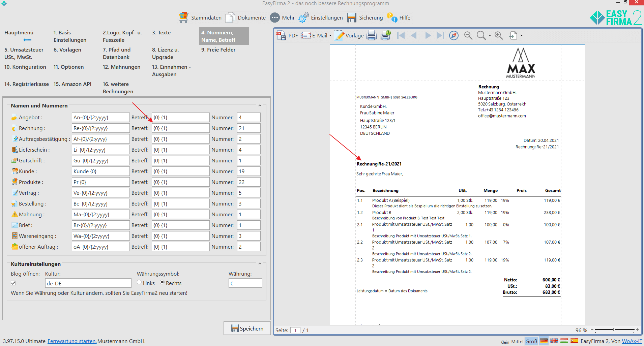Jump to first page in preview
Image resolution: width=644 pixels, height=346 pixels.
pos(401,35)
